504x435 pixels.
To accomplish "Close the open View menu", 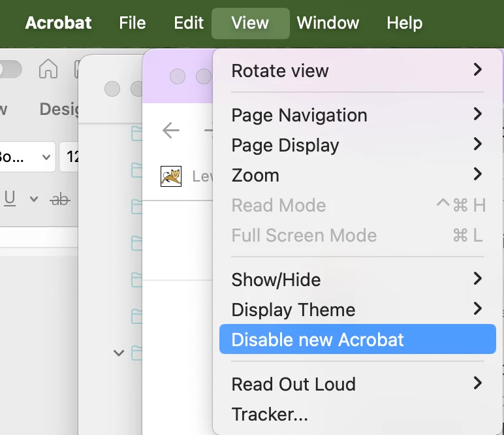I will coord(251,23).
